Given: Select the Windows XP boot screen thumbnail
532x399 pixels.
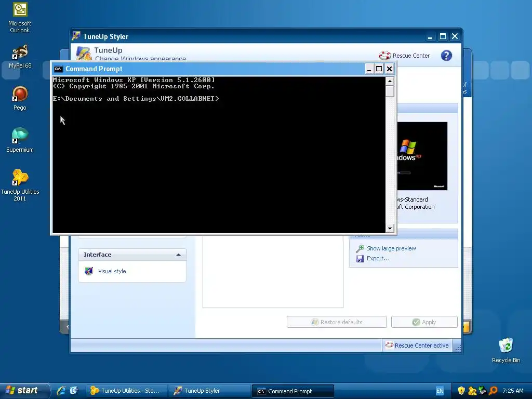Looking at the screenshot, I should click(x=422, y=156).
